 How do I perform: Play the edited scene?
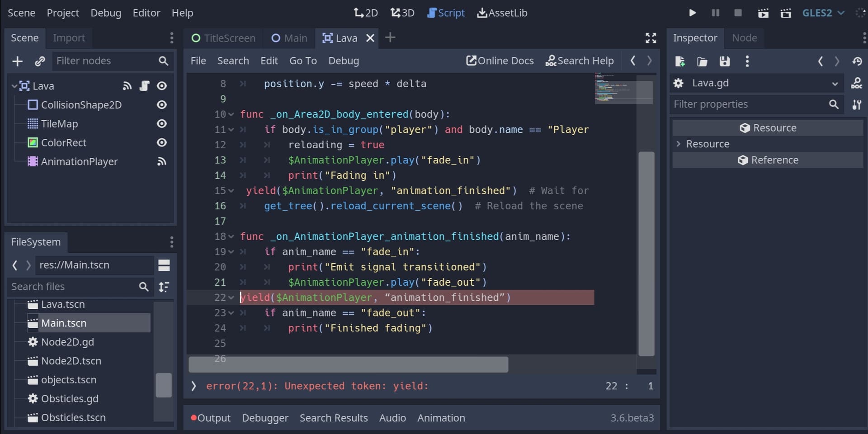[763, 13]
